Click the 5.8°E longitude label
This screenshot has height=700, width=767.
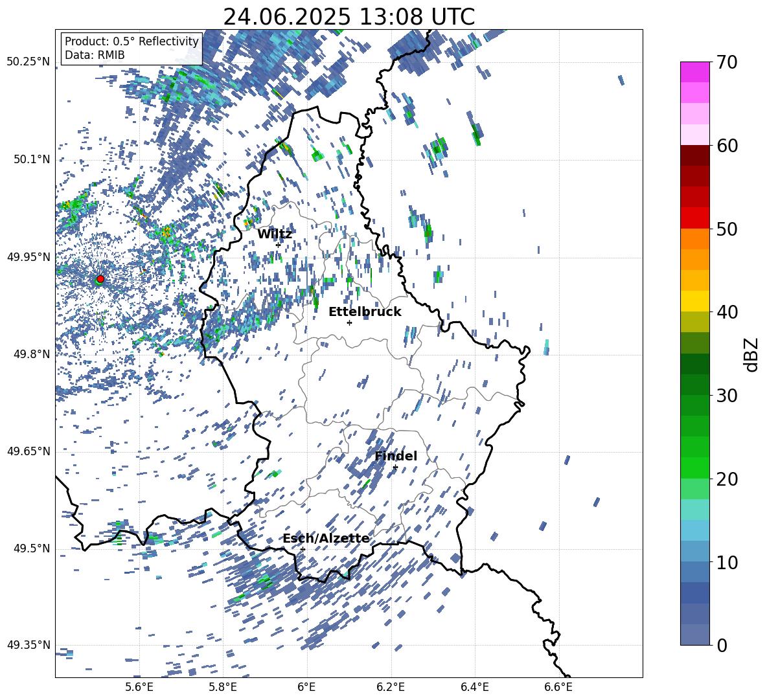[x=223, y=687]
